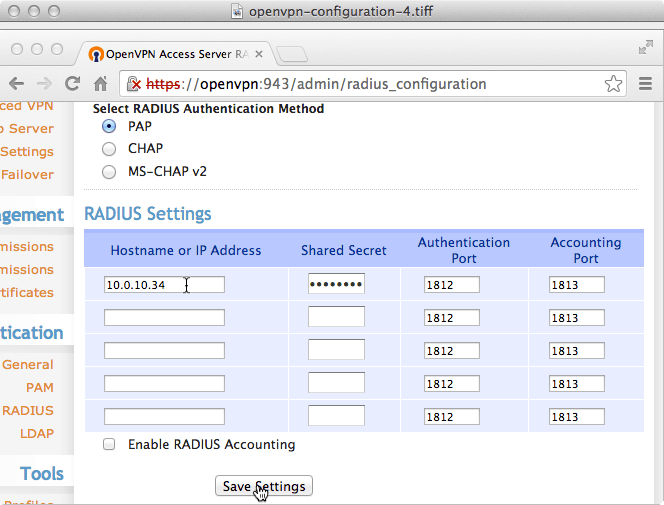Image resolution: width=664 pixels, height=505 pixels.
Task: Click the Authentication Port column header
Action: click(464, 250)
